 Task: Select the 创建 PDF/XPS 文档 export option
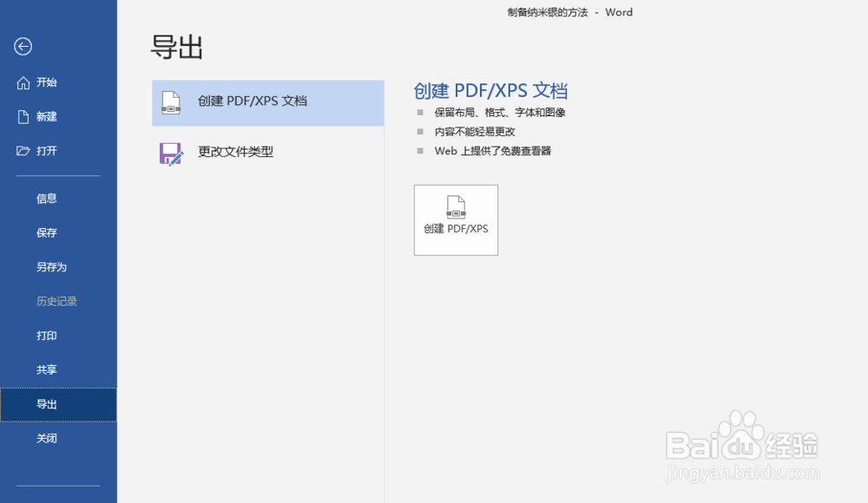[252, 102]
